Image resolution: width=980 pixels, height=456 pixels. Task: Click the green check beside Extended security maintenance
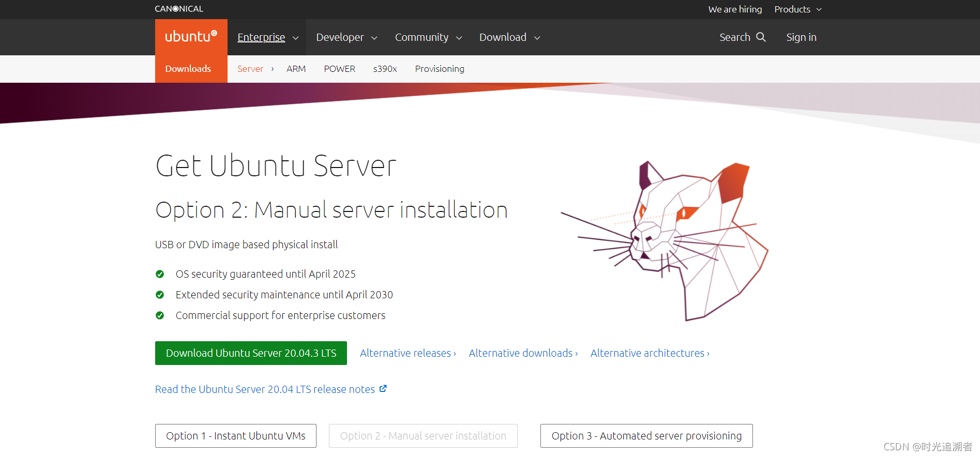[160, 295]
